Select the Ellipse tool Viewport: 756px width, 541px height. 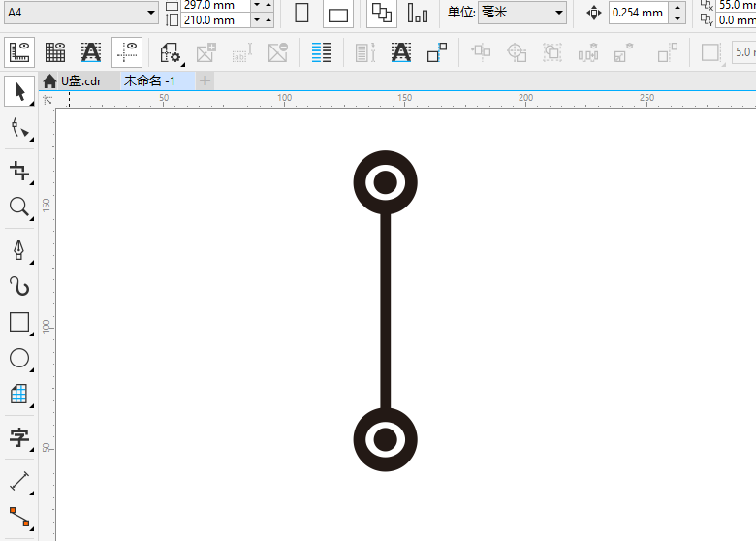[19, 359]
